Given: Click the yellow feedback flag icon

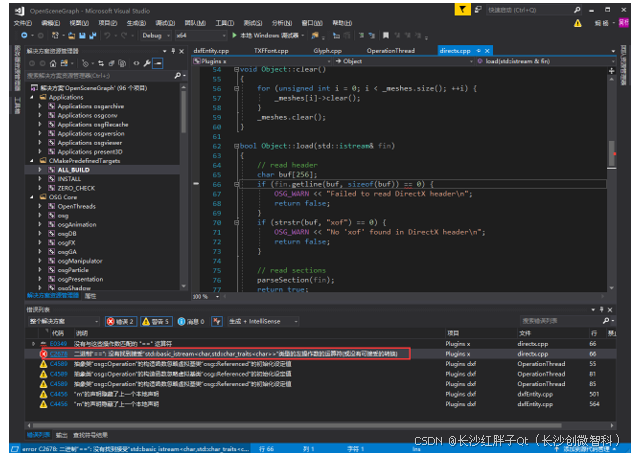Looking at the screenshot, I should point(465,8).
